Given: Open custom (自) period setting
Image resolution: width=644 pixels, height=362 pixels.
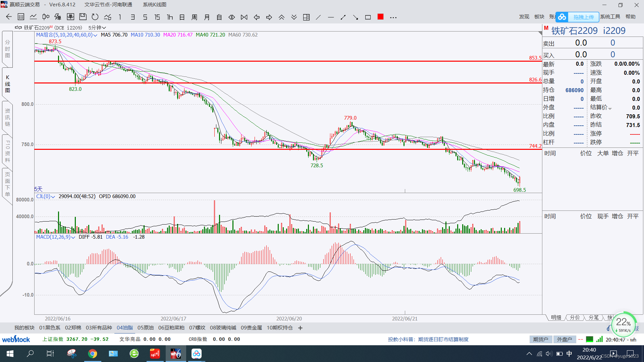Looking at the screenshot, I should click(219, 17).
